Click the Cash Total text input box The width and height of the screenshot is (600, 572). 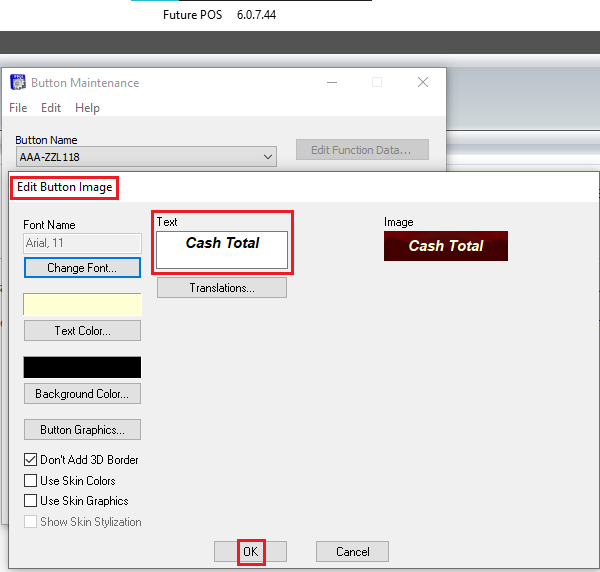click(x=222, y=249)
